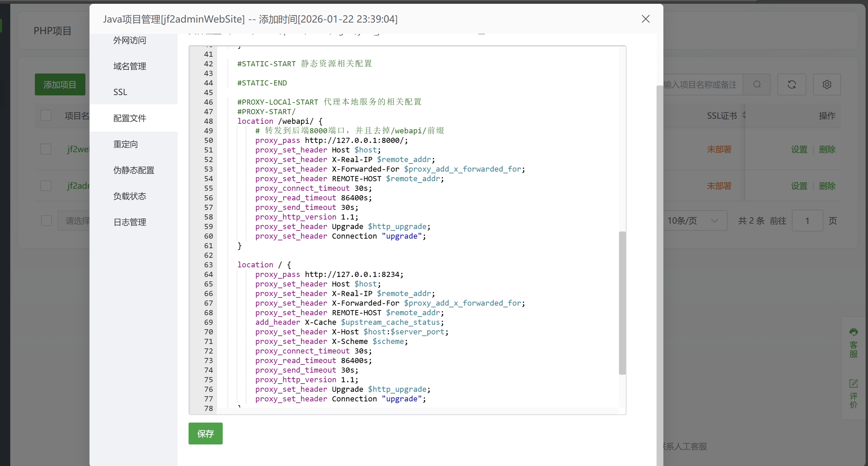Click 删除 link for first project
The width and height of the screenshot is (868, 466).
point(827,149)
